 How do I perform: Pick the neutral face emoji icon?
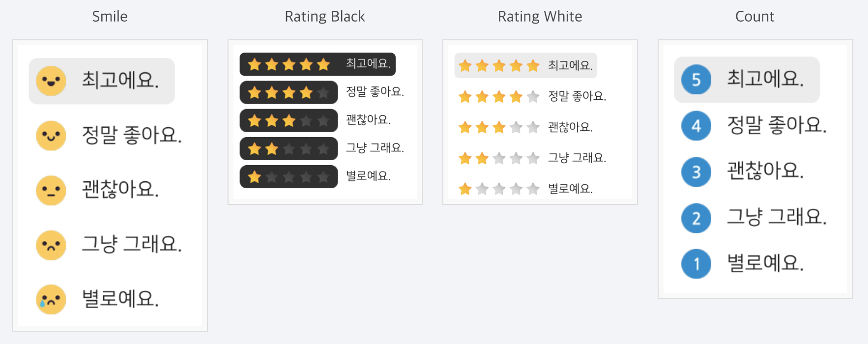[51, 190]
